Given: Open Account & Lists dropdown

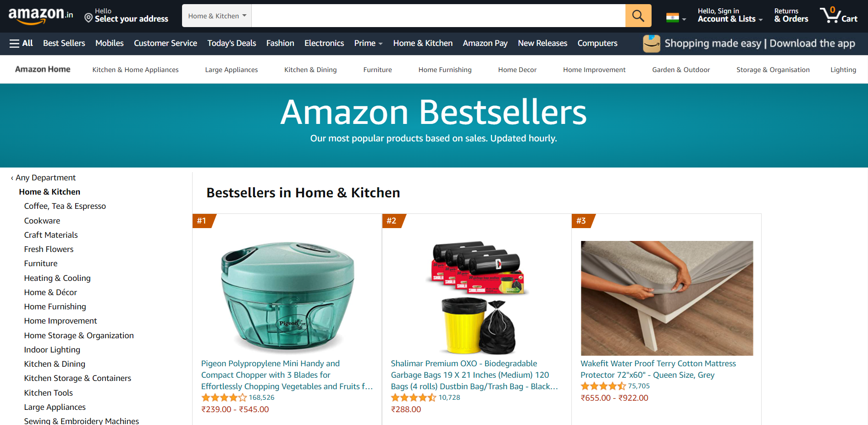Looking at the screenshot, I should (730, 15).
